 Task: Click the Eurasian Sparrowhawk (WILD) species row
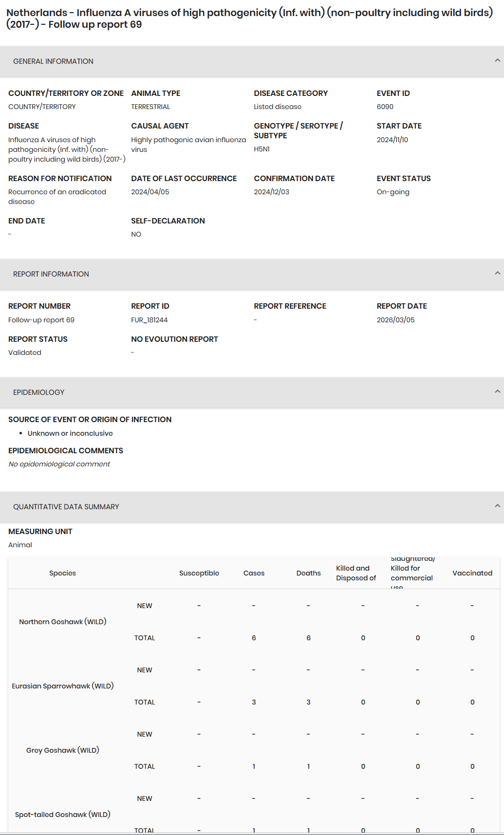pyautogui.click(x=254, y=686)
